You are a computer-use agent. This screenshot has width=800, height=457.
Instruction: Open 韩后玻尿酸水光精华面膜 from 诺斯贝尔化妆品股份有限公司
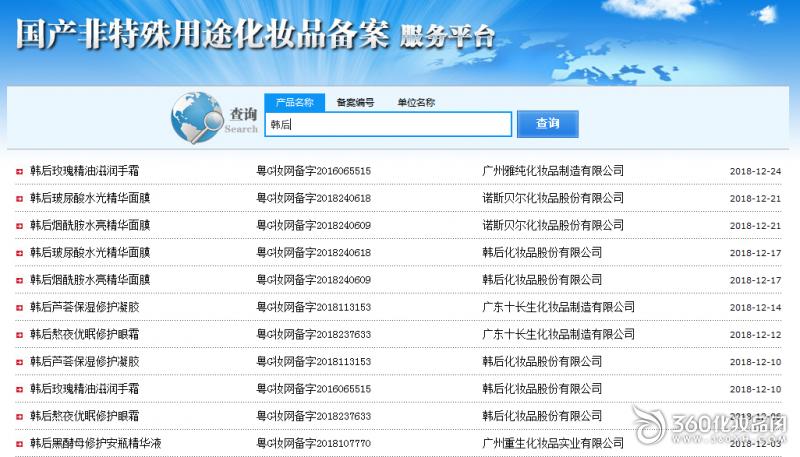click(90, 198)
